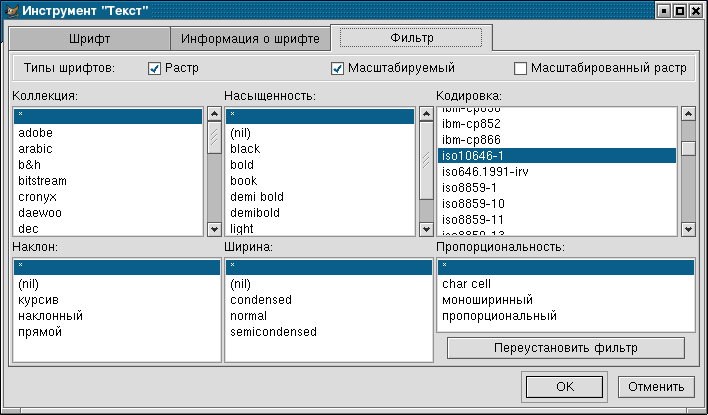Select the * entry in the Пропорциональность list

566,267
